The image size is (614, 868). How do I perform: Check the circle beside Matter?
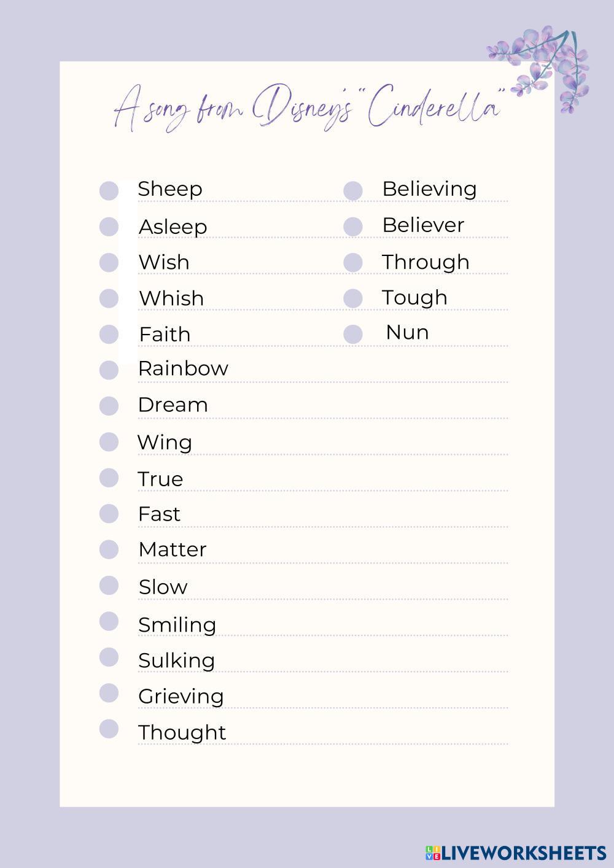109,549
